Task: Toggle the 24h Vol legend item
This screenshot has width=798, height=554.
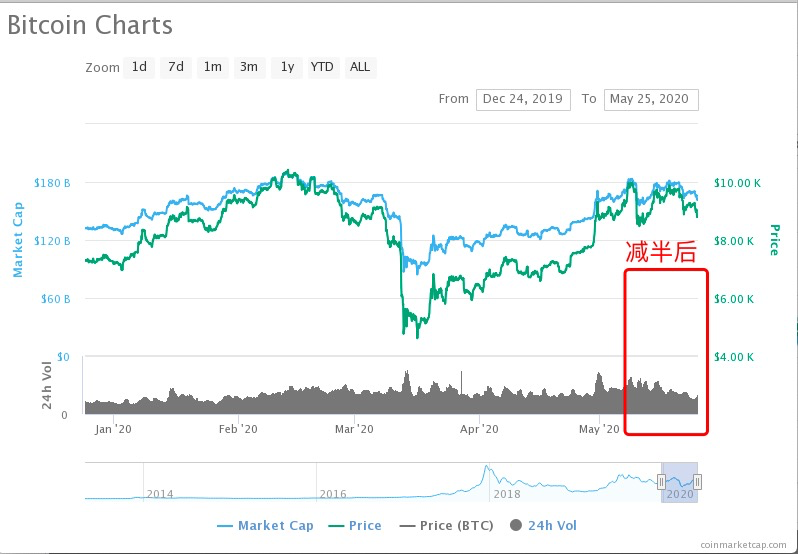Action: (x=543, y=525)
